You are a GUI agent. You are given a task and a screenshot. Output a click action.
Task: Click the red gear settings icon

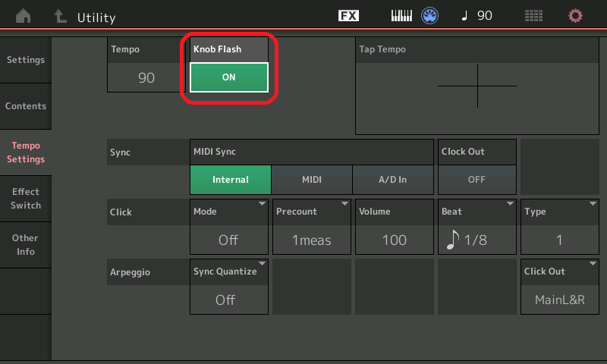576,16
